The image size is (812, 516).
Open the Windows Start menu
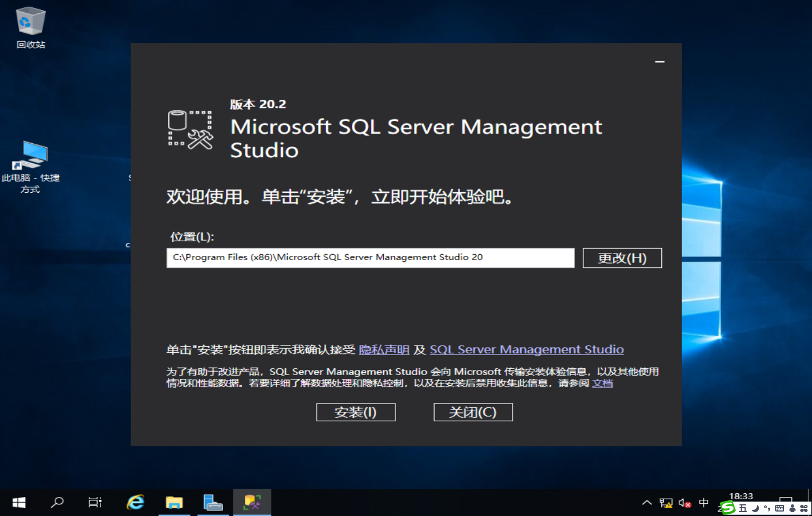[x=18, y=502]
